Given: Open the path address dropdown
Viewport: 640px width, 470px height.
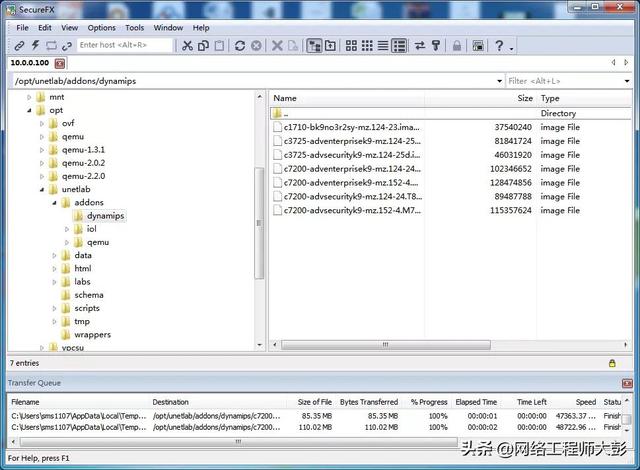Looking at the screenshot, I should pyautogui.click(x=500, y=81).
